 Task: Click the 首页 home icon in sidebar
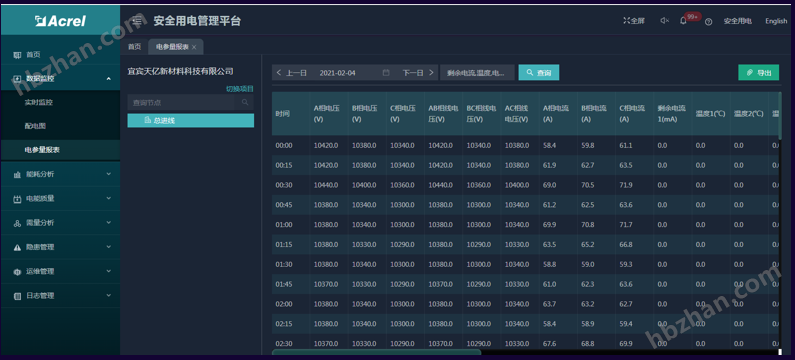pyautogui.click(x=17, y=55)
